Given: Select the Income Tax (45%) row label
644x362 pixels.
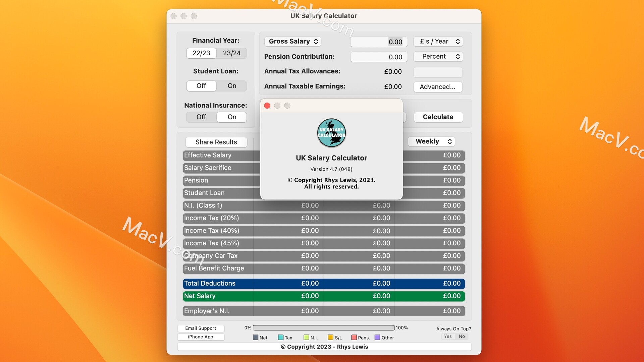Looking at the screenshot, I should [x=211, y=243].
